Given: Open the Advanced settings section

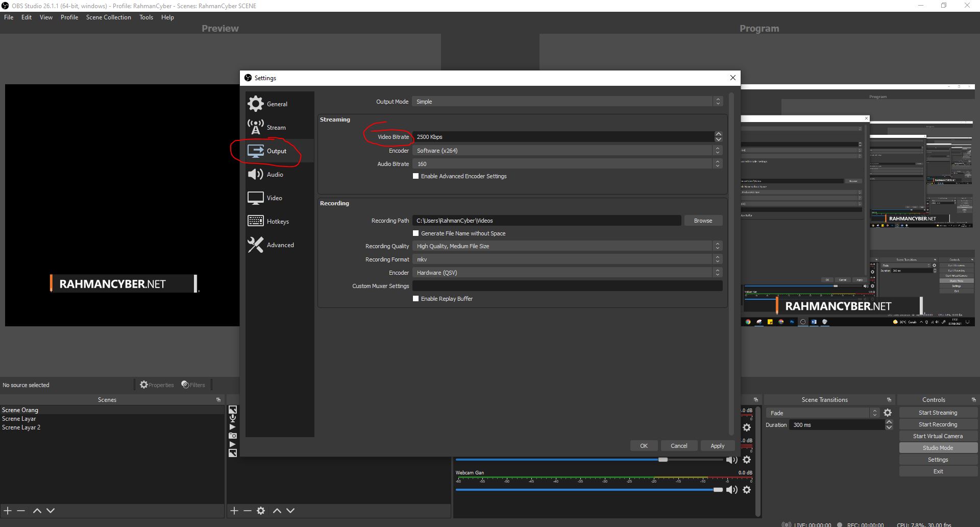Looking at the screenshot, I should pyautogui.click(x=280, y=245).
